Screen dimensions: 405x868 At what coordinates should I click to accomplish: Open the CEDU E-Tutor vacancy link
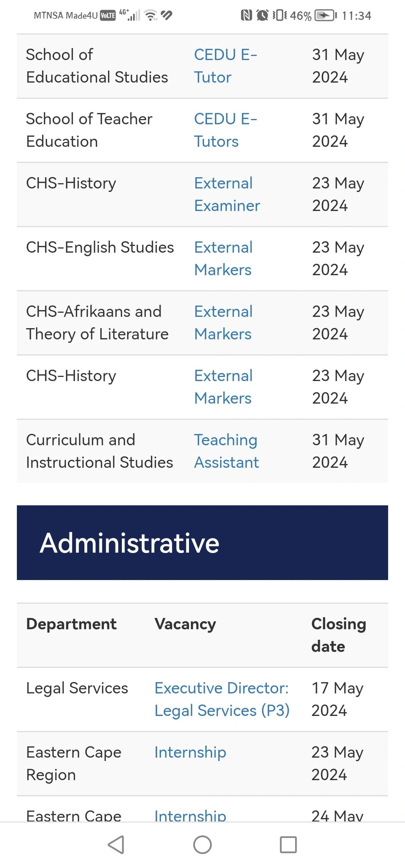(226, 66)
